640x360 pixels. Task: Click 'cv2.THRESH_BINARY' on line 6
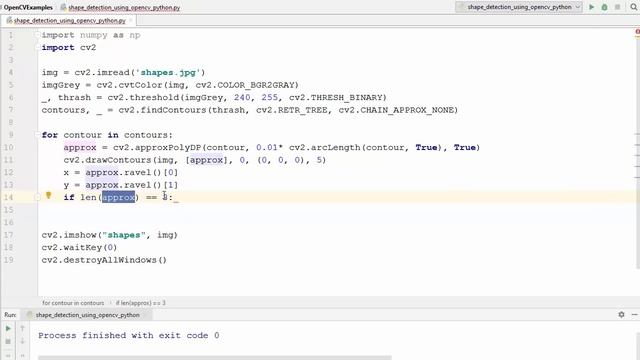335,98
